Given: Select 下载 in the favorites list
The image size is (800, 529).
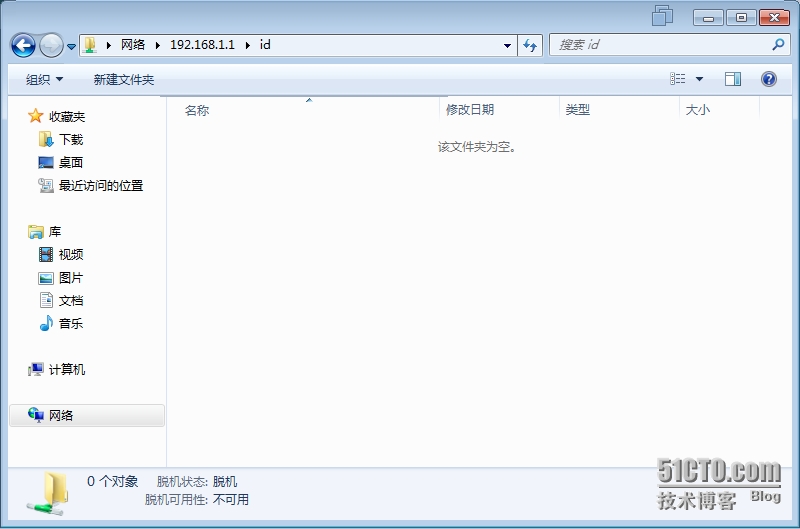Looking at the screenshot, I should (70, 140).
